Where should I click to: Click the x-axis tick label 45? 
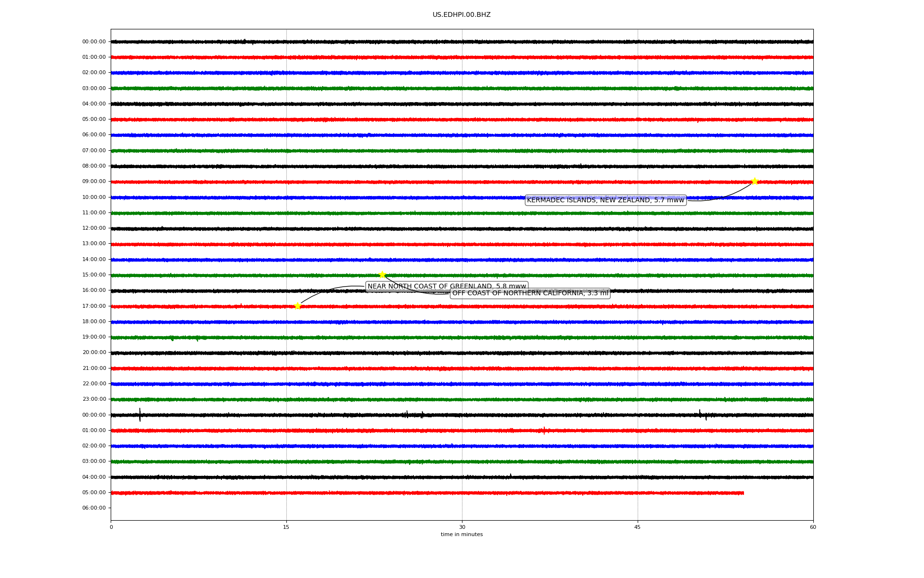tap(638, 527)
